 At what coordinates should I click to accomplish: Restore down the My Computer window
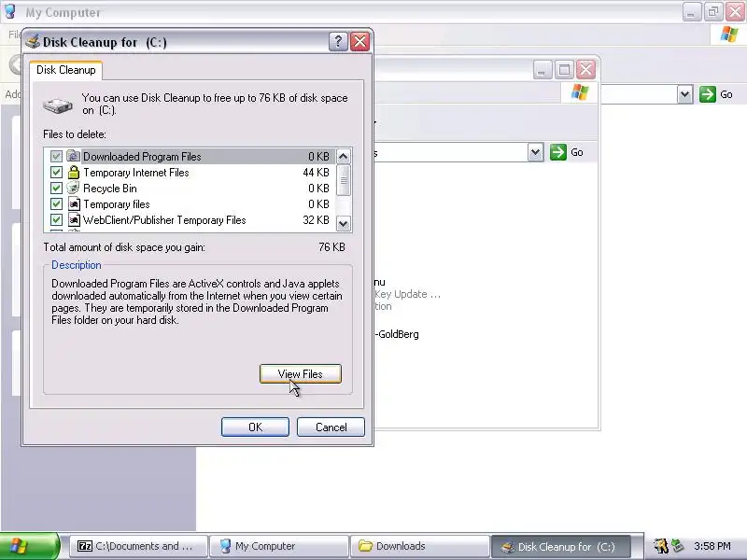coord(713,12)
